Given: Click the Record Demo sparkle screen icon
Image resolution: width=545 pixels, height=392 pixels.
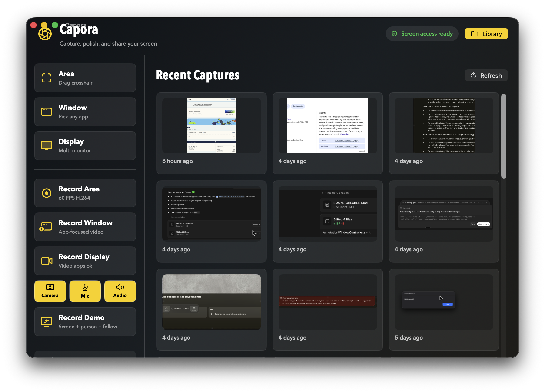Looking at the screenshot, I should tap(46, 322).
